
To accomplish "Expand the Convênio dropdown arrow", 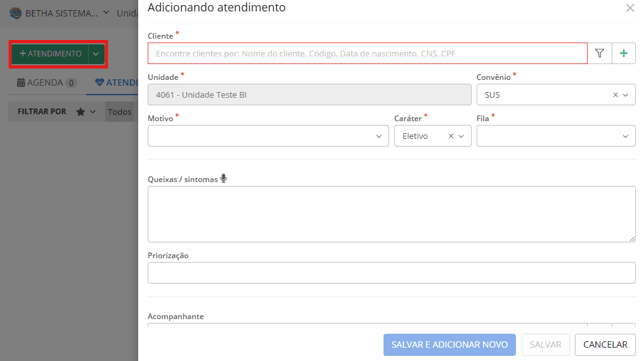I will click(x=626, y=95).
